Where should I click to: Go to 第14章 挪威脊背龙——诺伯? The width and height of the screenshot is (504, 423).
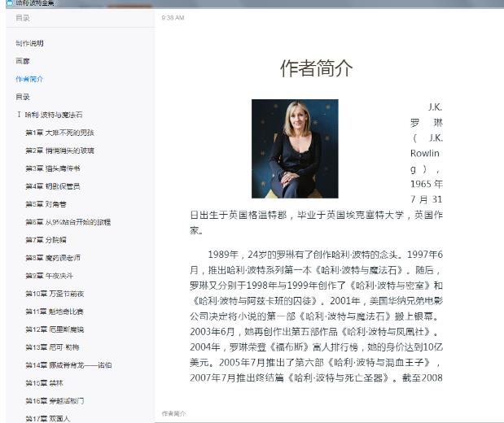click(x=68, y=365)
